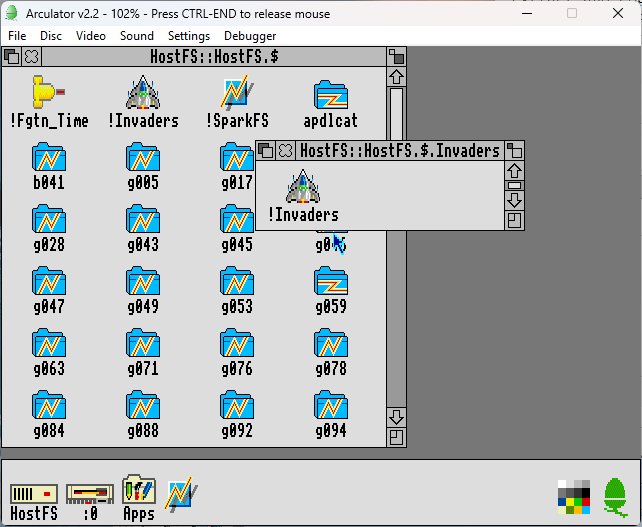Screen dimensions: 642x527
Task: Click scroll-up arrow in the Invaders window
Action: [514, 171]
